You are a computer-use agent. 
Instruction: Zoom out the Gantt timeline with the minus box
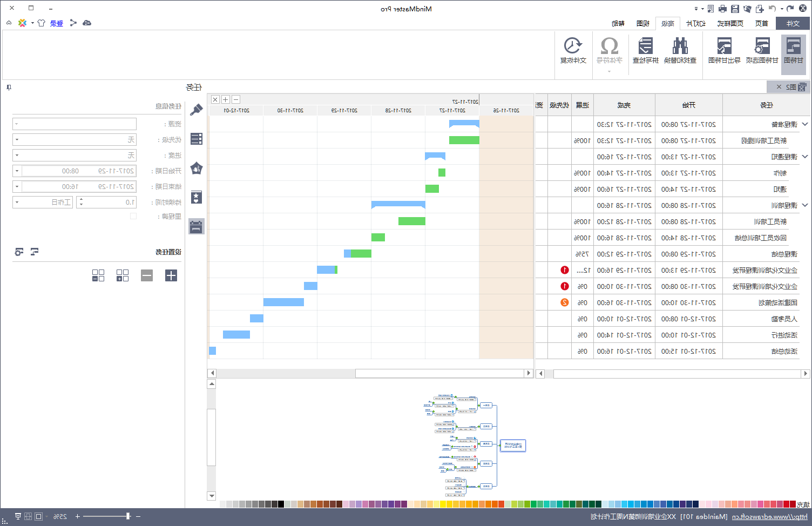tap(236, 99)
